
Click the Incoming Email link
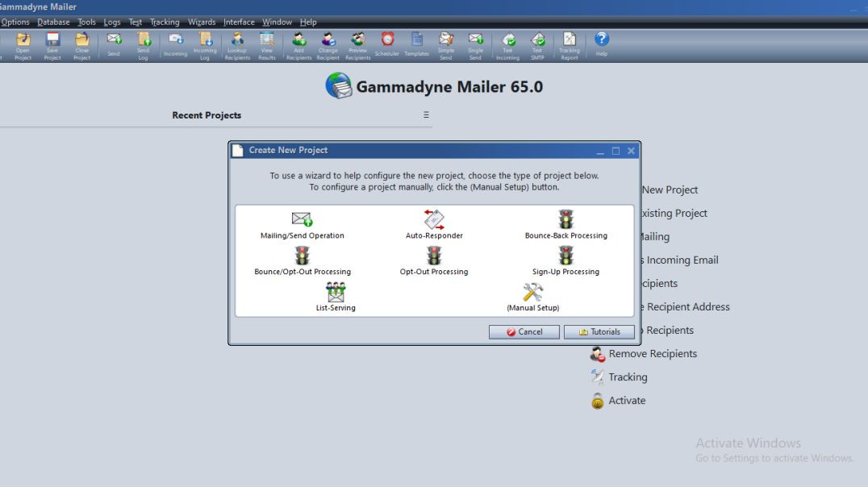[x=682, y=260]
